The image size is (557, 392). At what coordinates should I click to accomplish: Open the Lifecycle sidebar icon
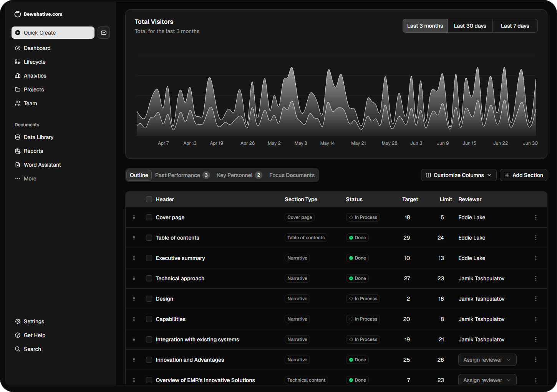pos(18,62)
